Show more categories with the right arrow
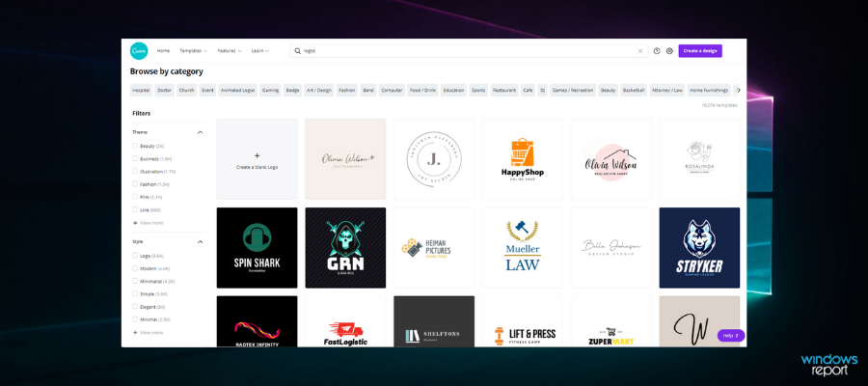The width and height of the screenshot is (868, 386). click(739, 90)
